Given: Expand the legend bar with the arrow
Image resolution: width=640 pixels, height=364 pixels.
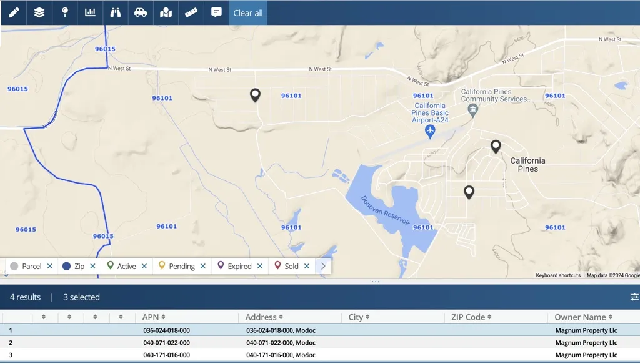Looking at the screenshot, I should point(323,266).
